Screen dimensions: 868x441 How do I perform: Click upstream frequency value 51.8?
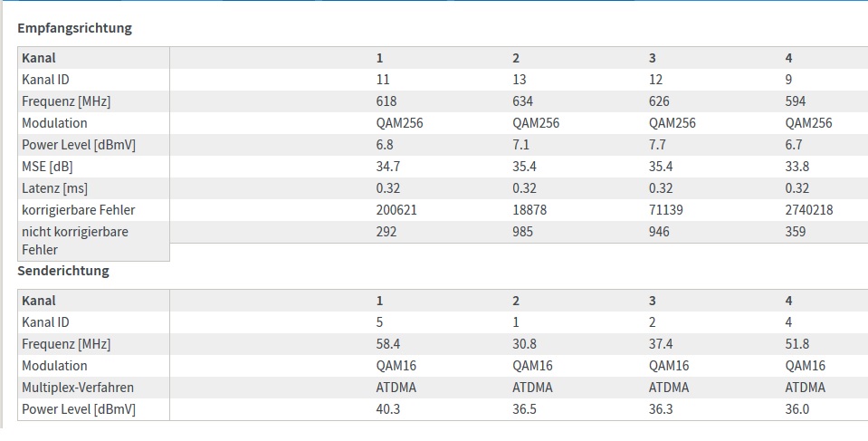click(797, 344)
